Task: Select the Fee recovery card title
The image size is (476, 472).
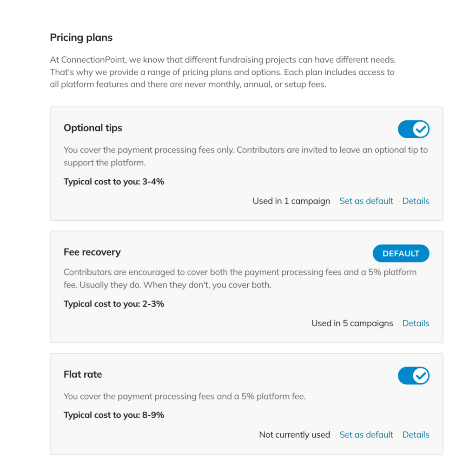Action: (x=92, y=252)
